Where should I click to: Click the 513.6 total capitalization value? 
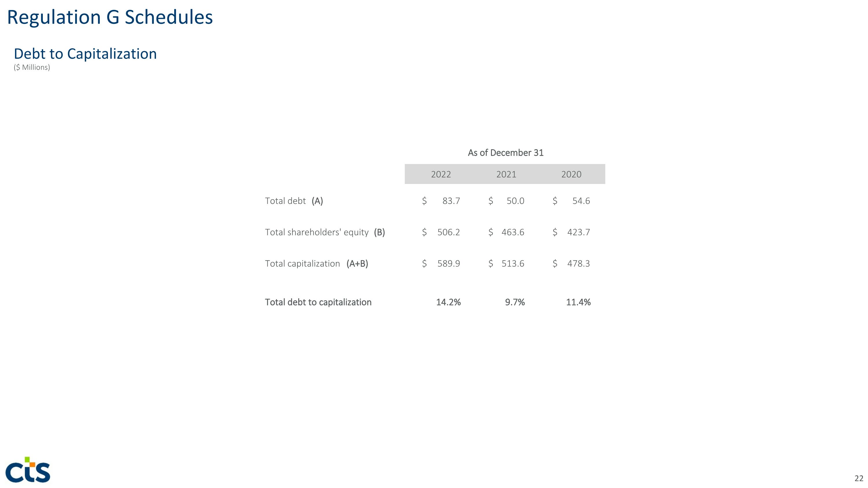tap(513, 264)
